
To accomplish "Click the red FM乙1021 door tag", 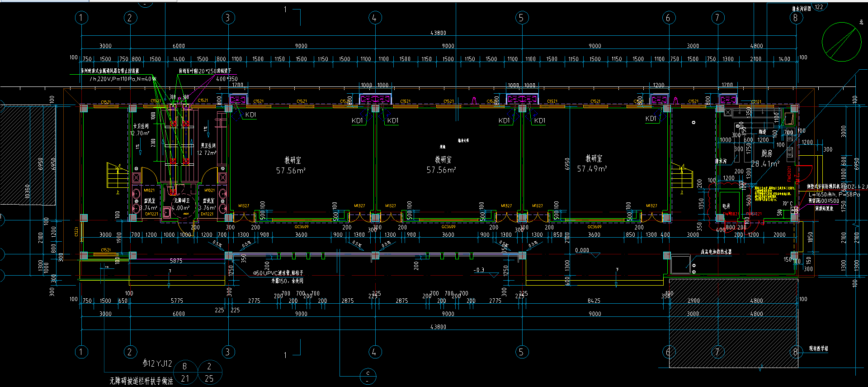I will (789, 174).
